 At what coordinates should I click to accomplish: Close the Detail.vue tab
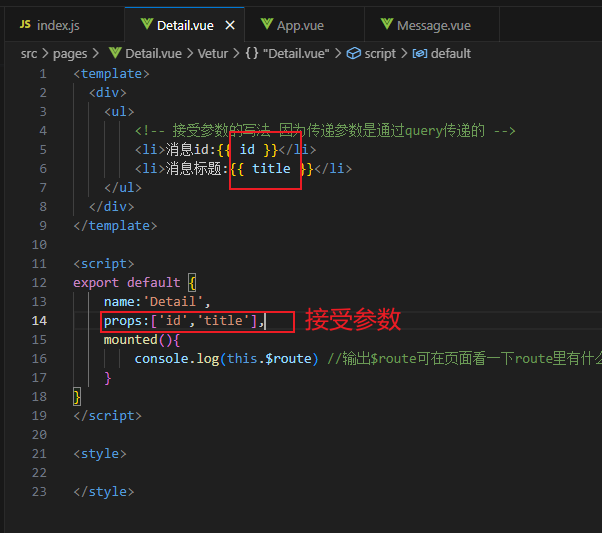pyautogui.click(x=230, y=25)
